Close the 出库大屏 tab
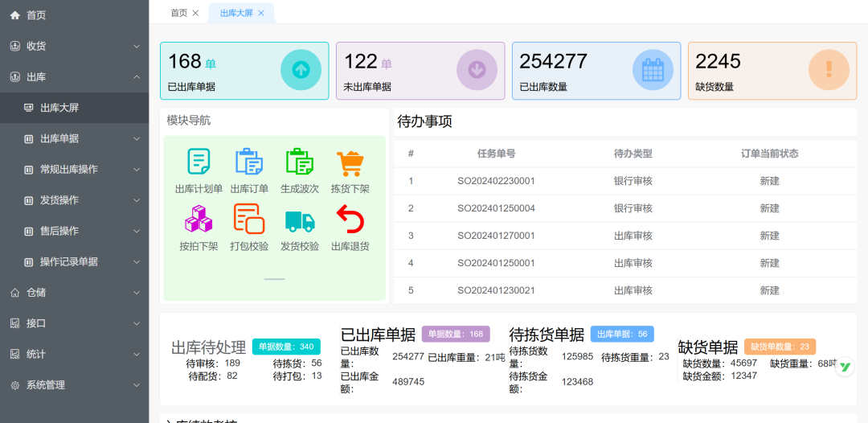Screen dimensions: 868x423 point(261,13)
